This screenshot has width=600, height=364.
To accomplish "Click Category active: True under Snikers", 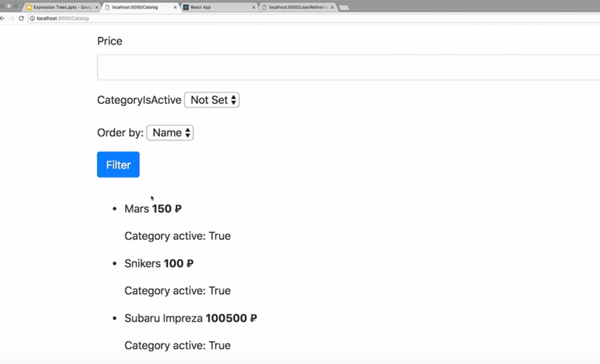I will (178, 291).
